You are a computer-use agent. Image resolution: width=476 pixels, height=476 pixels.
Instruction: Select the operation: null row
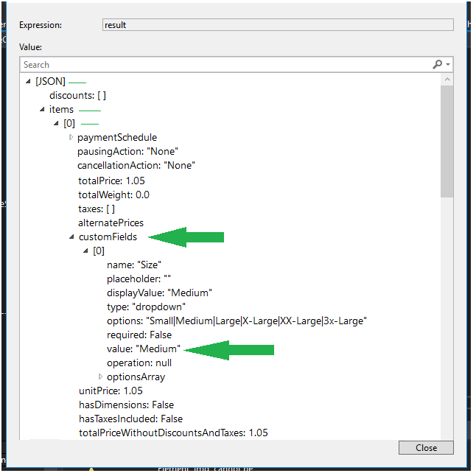[139, 363]
